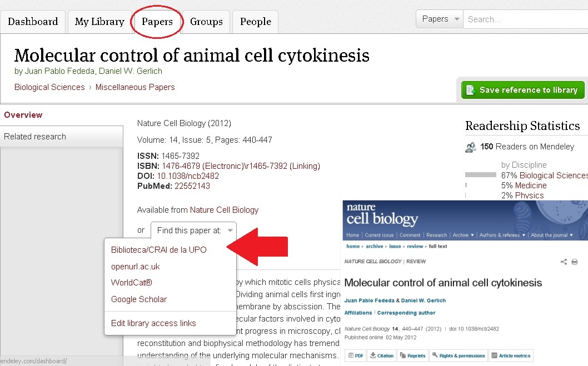Select Biblioteca/CRAI de la UPO from the menu
Screen dimensions: 588x366
pyautogui.click(x=158, y=250)
